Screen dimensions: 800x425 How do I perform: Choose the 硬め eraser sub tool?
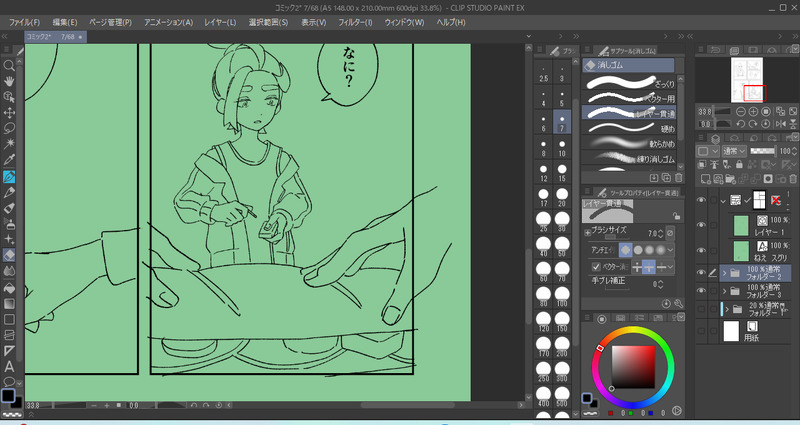coord(629,128)
